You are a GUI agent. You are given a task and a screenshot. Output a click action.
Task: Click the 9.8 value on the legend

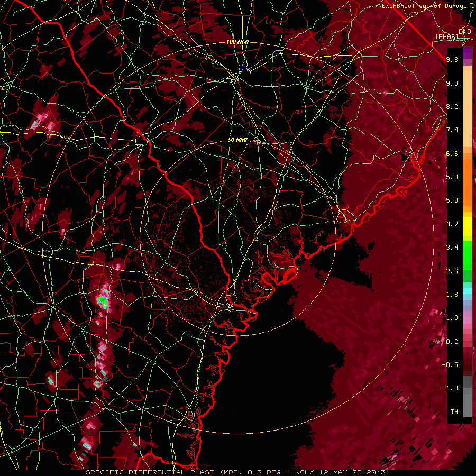pos(452,59)
